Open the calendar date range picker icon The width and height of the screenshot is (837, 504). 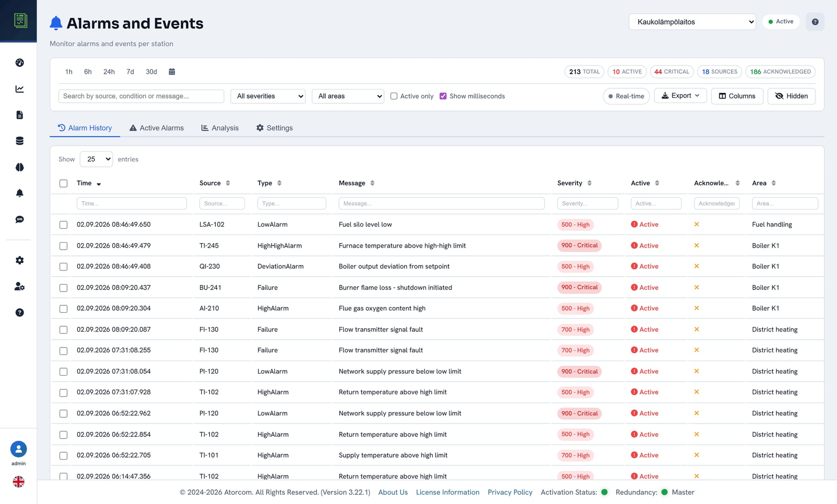[x=172, y=71]
